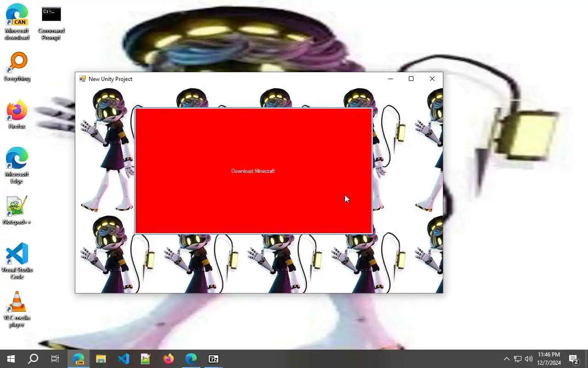Open the notification center icon

click(573, 359)
